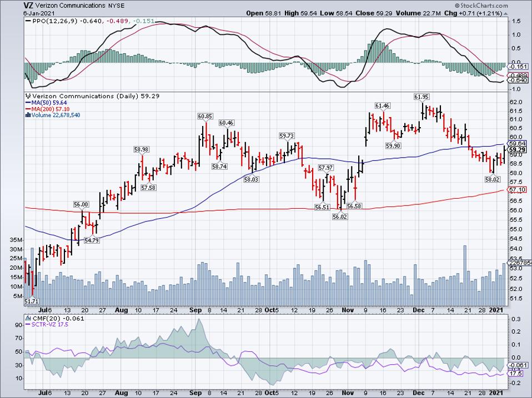This screenshot has width=532, height=398.
Task: Click the VZ ticker symbol in header
Action: tap(28, 6)
